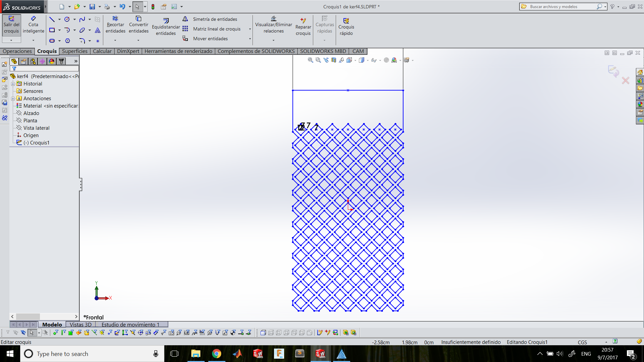Click Simetría de entidades button
Screen dimensions: 644x362
point(210,19)
